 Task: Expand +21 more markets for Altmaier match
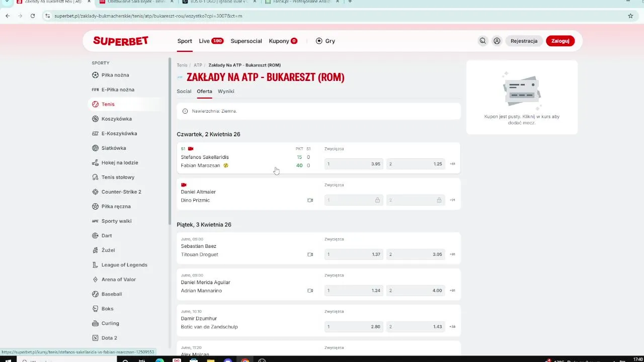tap(452, 200)
